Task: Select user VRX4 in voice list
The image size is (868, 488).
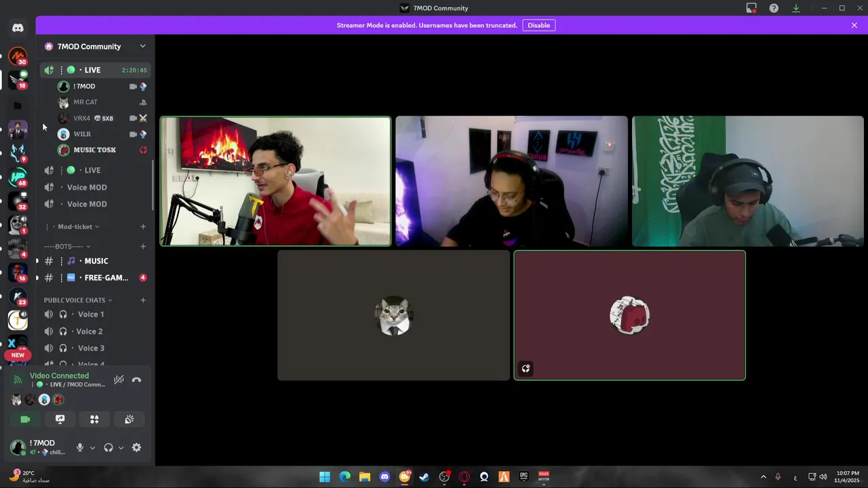Action: coord(102,118)
